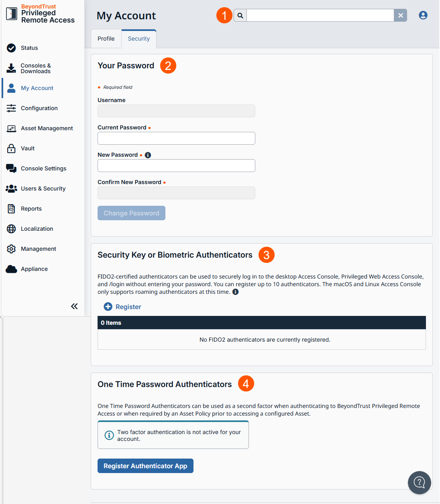Viewport: 440px width, 504px height.
Task: Select the Status sidebar icon
Action: pos(11,48)
